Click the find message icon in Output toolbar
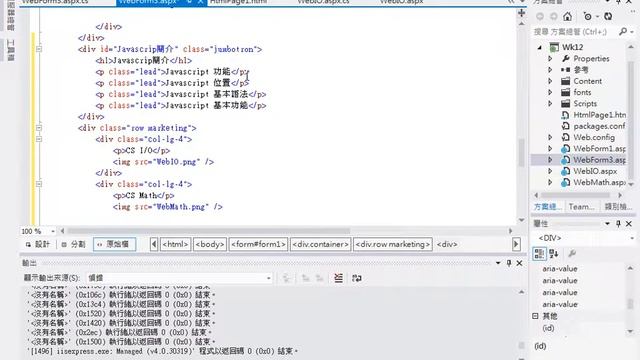640x360 pixels. pos(287,278)
